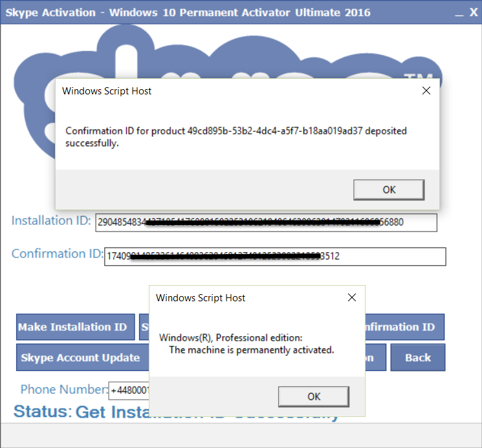Focus the Confirmation ID input field
This screenshot has height=448, width=482.
275,257
